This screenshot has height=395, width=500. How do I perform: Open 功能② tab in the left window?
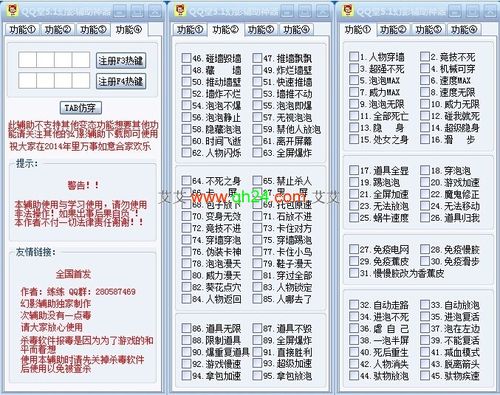point(58,30)
